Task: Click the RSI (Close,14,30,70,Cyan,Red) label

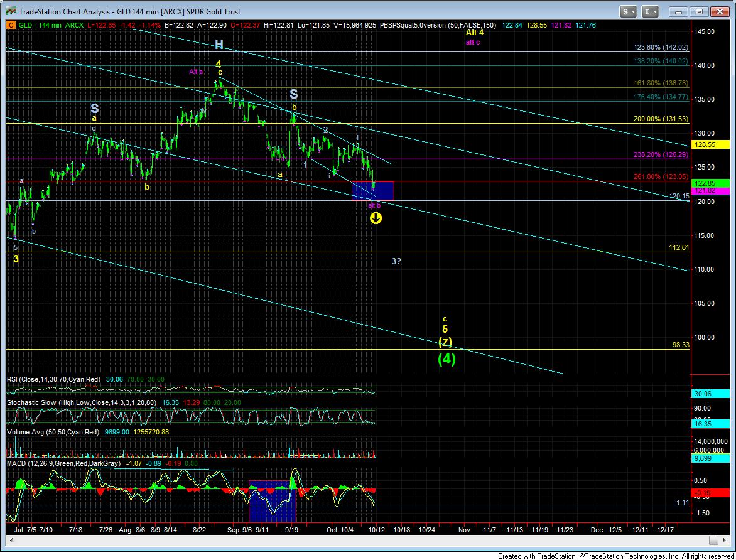Action: 54,379
